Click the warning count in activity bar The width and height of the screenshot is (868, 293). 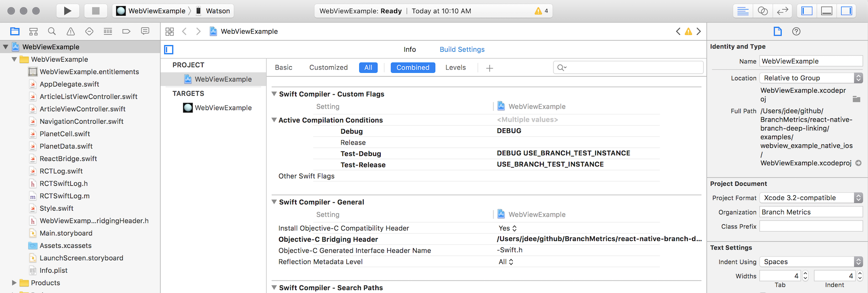tap(541, 11)
